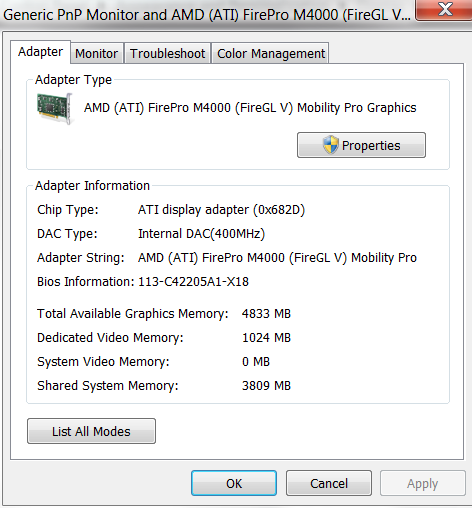
Task: Click the Total Available Graphics Memory value
Action: pyautogui.click(x=266, y=314)
